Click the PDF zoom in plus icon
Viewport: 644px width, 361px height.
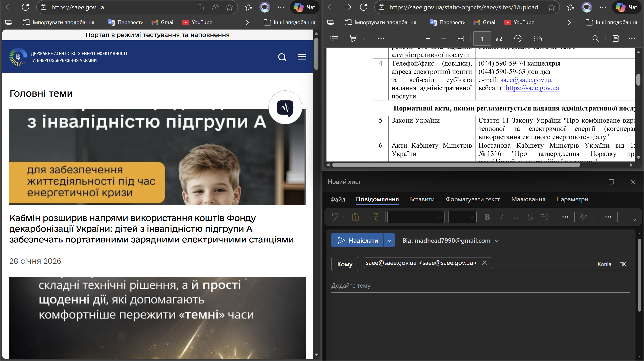pos(444,38)
